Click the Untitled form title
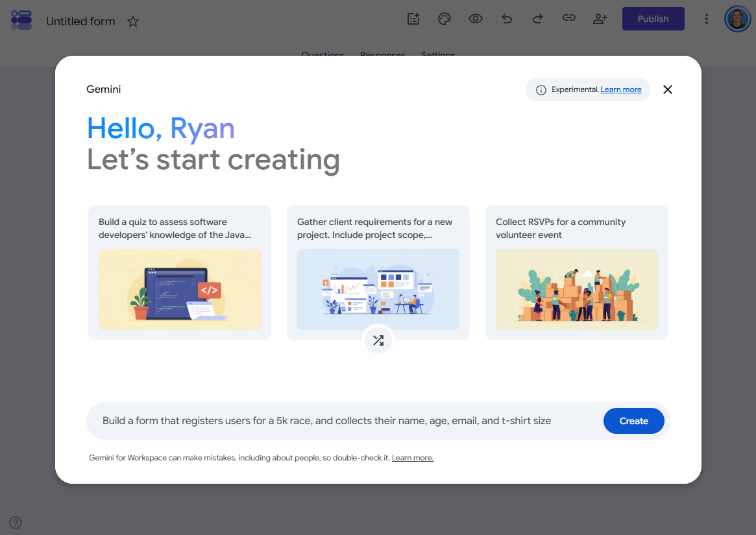 coord(80,21)
